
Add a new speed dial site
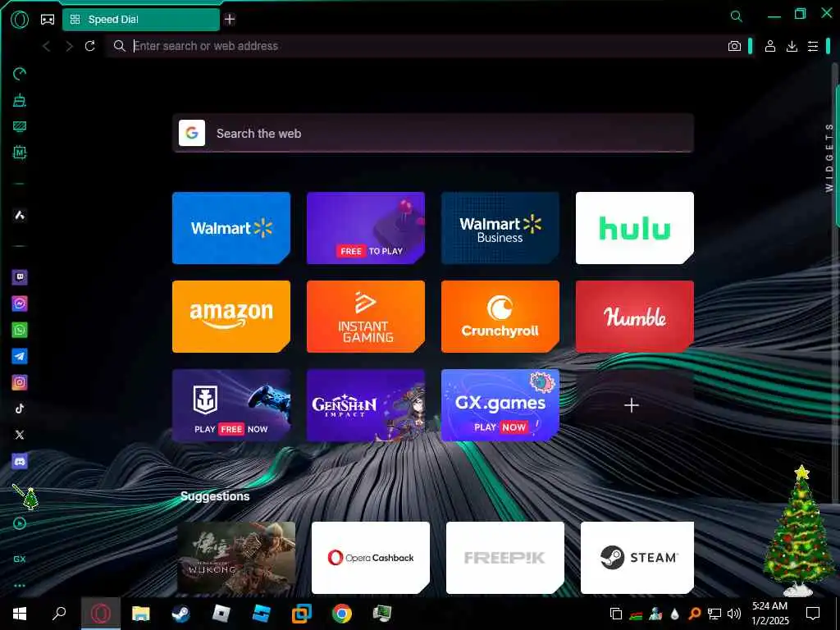[x=632, y=405]
